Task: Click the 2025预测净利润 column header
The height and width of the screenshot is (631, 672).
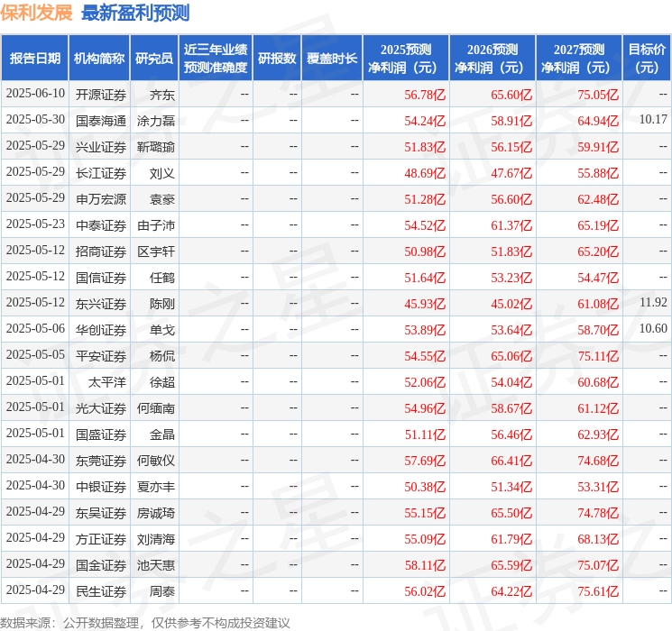Action: click(x=406, y=58)
